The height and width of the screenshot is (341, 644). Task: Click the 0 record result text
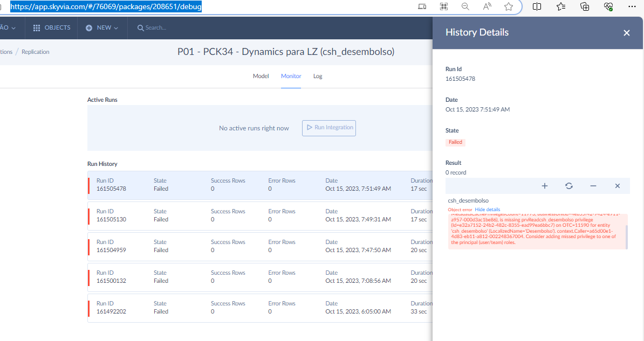click(456, 173)
